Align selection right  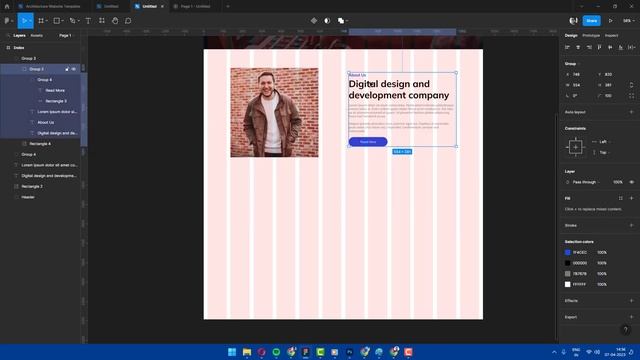point(589,47)
